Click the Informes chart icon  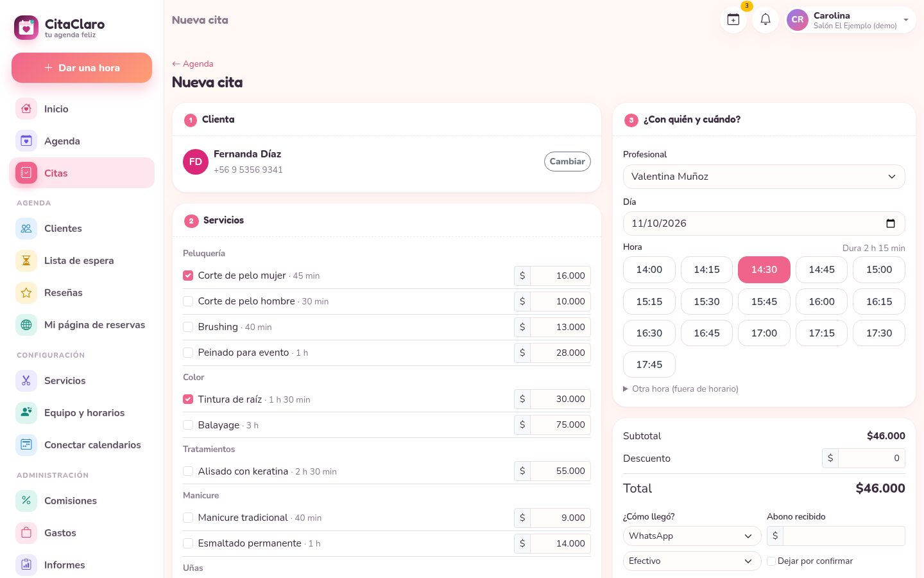[x=26, y=565]
